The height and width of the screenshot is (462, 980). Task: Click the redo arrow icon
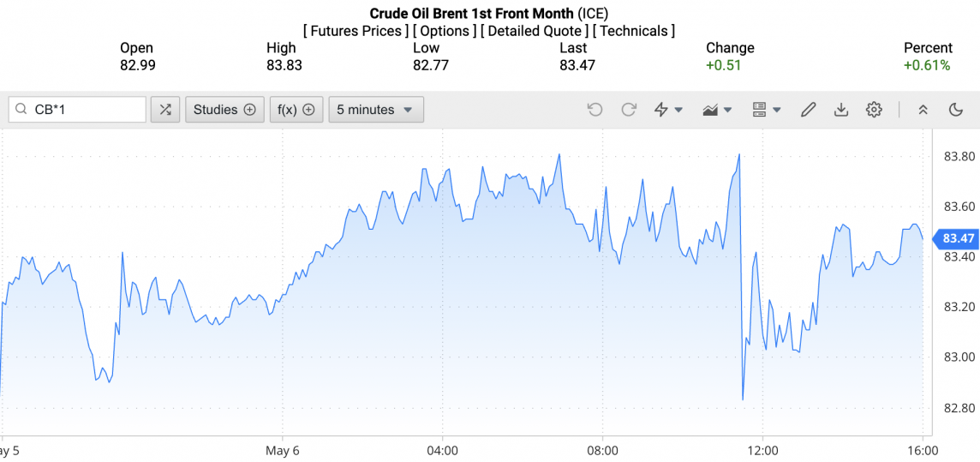(629, 110)
